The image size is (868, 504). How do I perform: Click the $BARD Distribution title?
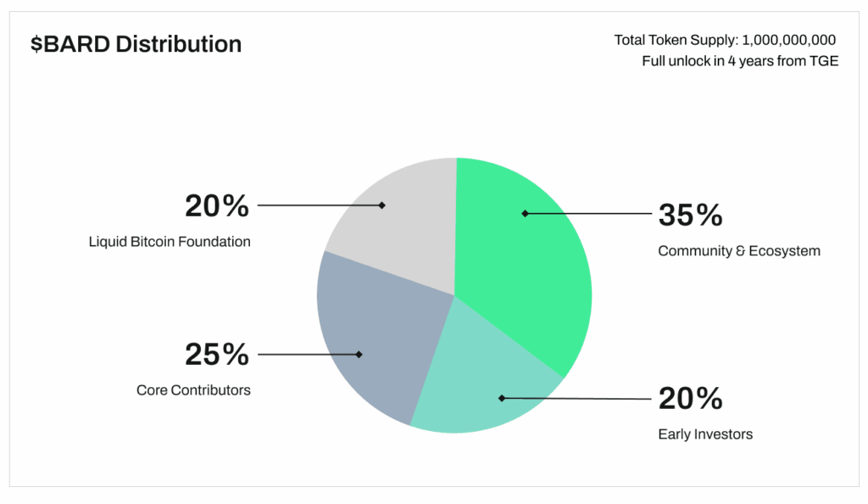pos(136,44)
